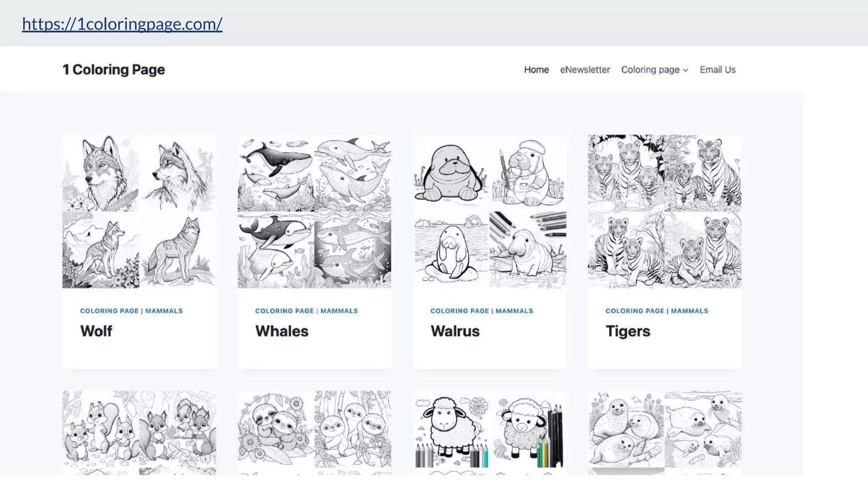
Task: Open the eNewsletter menu item
Action: pyautogui.click(x=585, y=70)
